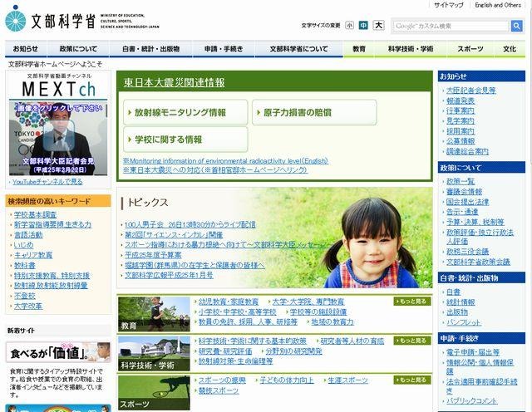This screenshot has height=412, width=532.
Task: Open the サイエンス・インカレ topic link
Action: 174,234
